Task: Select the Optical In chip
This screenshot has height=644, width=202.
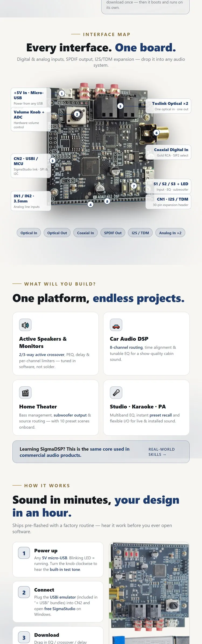Action: 29,233
